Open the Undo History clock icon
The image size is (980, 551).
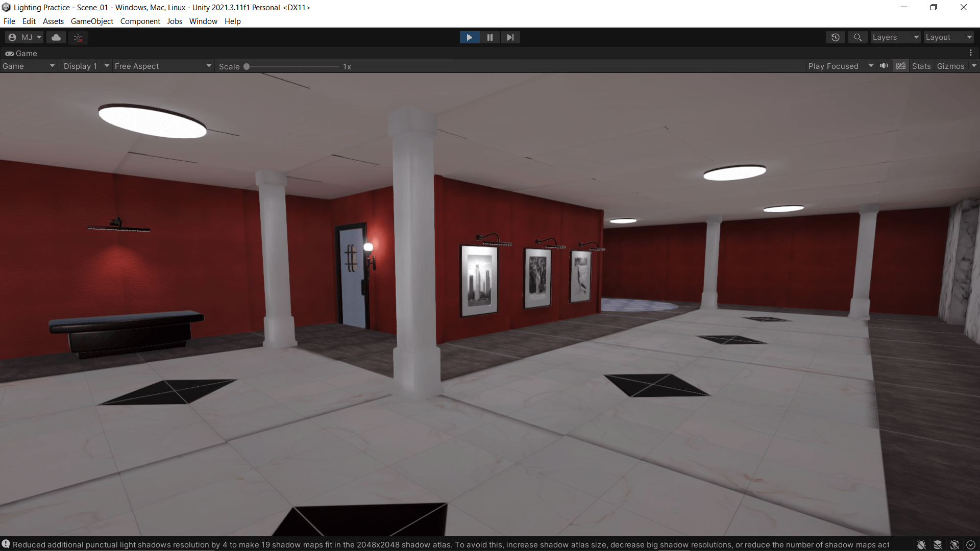(835, 37)
